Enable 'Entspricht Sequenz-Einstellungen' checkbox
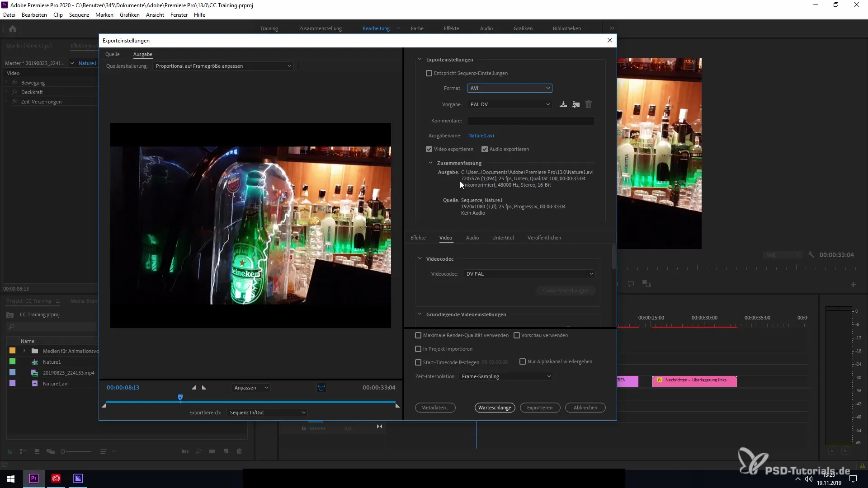The image size is (868, 488). tap(429, 73)
